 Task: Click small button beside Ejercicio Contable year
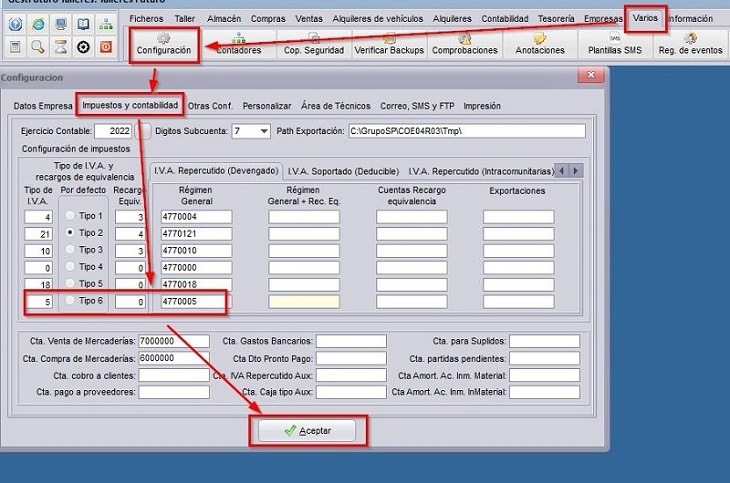click(x=144, y=131)
